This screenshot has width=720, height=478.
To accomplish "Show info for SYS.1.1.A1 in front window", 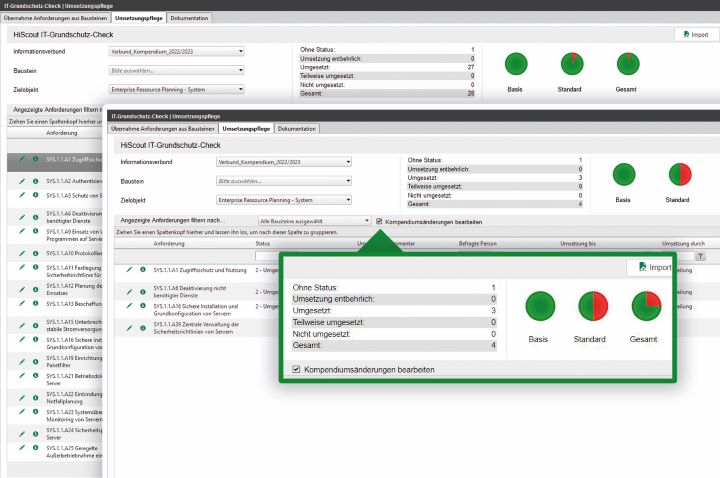I will pyautogui.click(x=143, y=270).
